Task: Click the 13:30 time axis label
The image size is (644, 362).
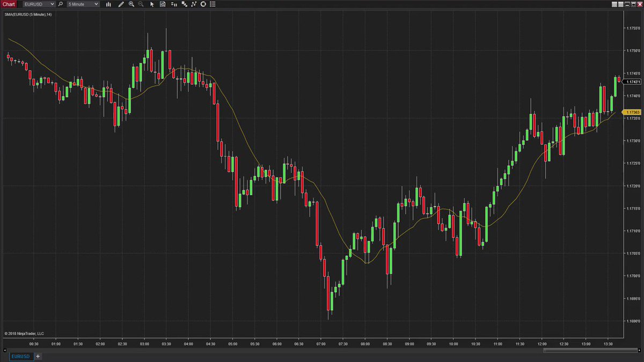Action: point(609,344)
